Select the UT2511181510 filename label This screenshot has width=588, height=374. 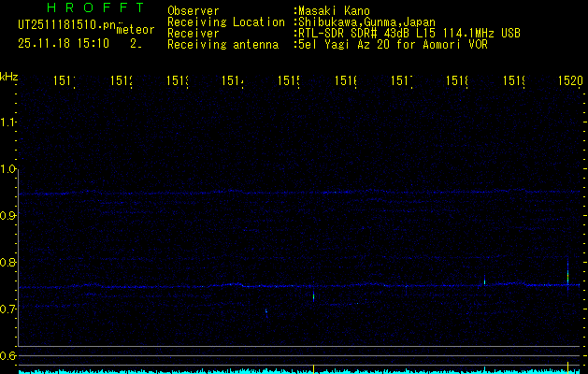[65, 25]
